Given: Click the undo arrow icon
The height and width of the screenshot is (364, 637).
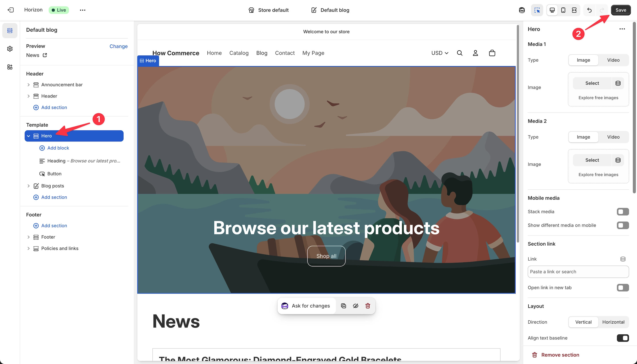Looking at the screenshot, I should (x=589, y=10).
